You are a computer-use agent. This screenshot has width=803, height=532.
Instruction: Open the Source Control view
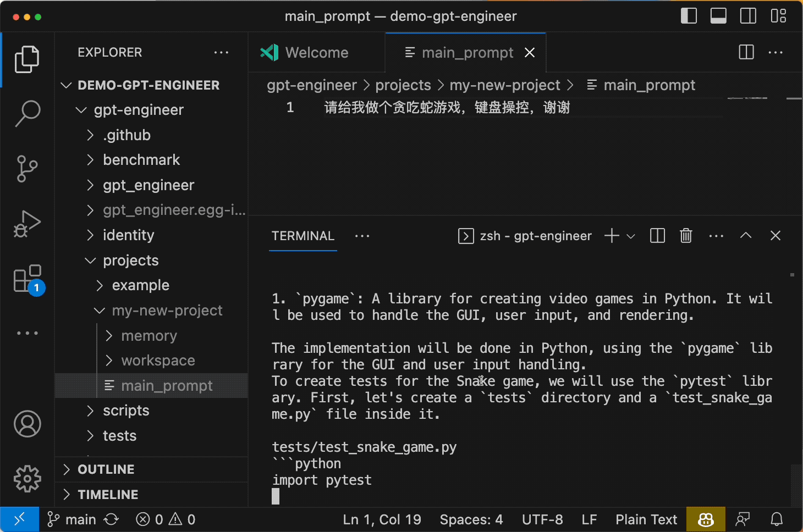[27, 169]
